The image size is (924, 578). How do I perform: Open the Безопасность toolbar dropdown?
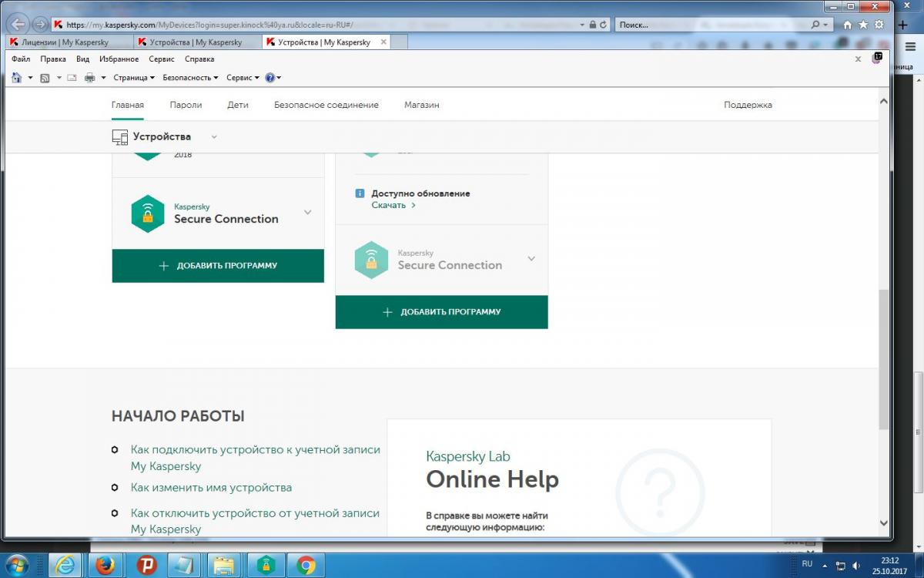190,78
